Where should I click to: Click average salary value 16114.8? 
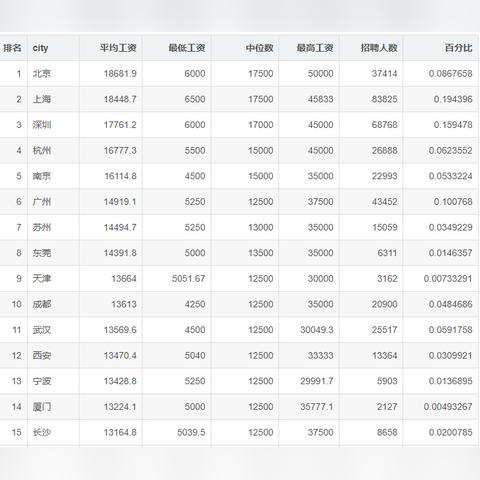[x=120, y=176]
